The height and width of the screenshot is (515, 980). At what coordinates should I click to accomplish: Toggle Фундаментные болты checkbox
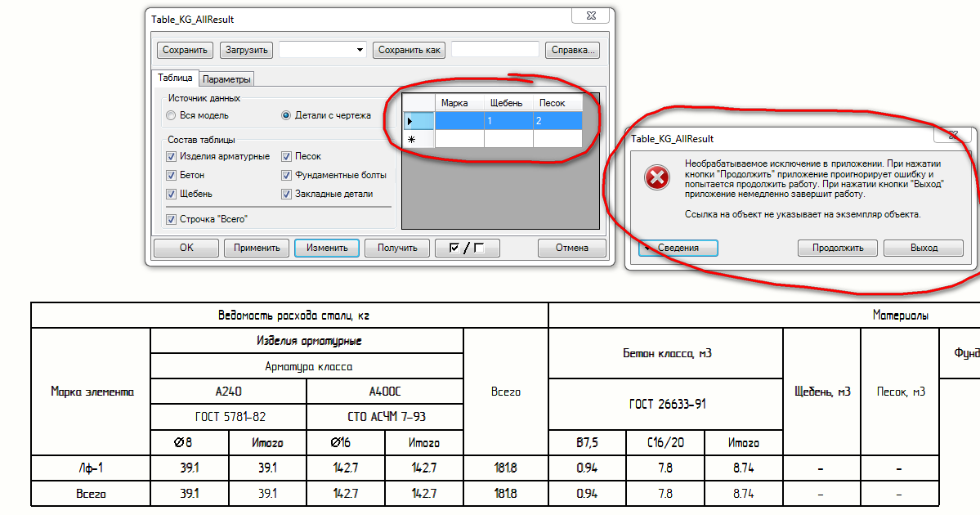pyautogui.click(x=286, y=175)
